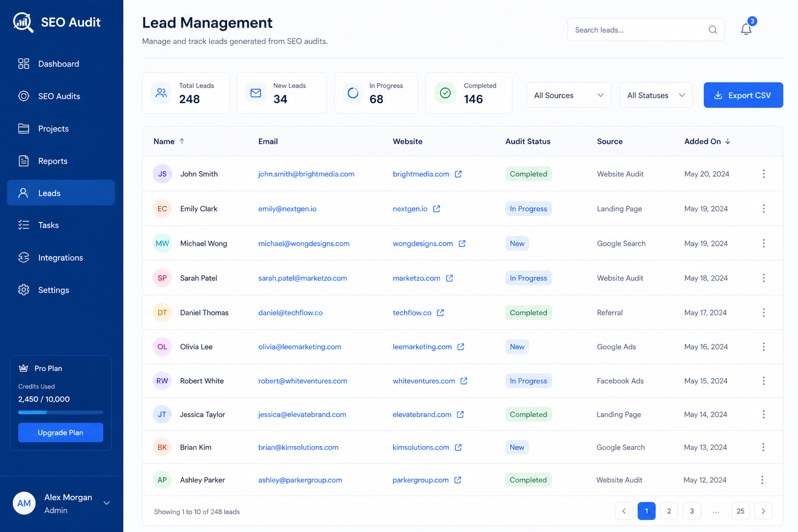Jump to page 25 of leads
The height and width of the screenshot is (532, 798).
[x=740, y=511]
